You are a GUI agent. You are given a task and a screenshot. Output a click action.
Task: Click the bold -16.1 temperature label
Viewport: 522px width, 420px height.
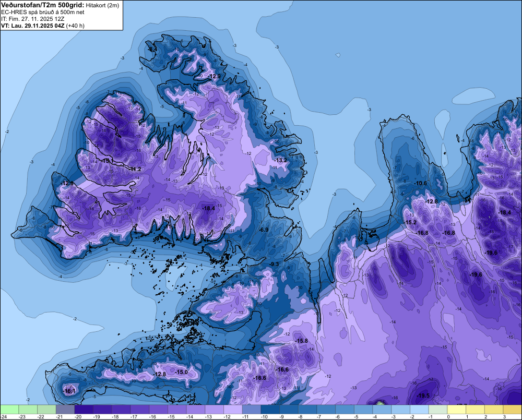tap(69, 391)
